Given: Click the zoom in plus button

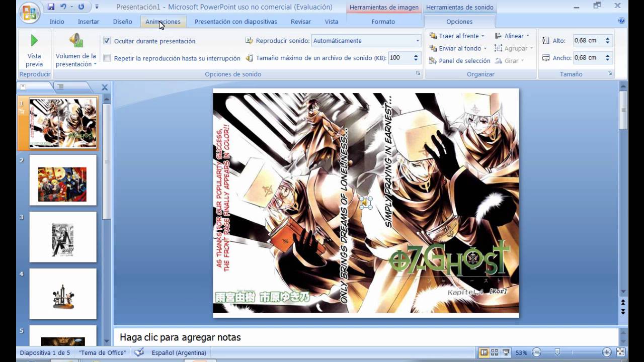Looking at the screenshot, I should pyautogui.click(x=607, y=352).
